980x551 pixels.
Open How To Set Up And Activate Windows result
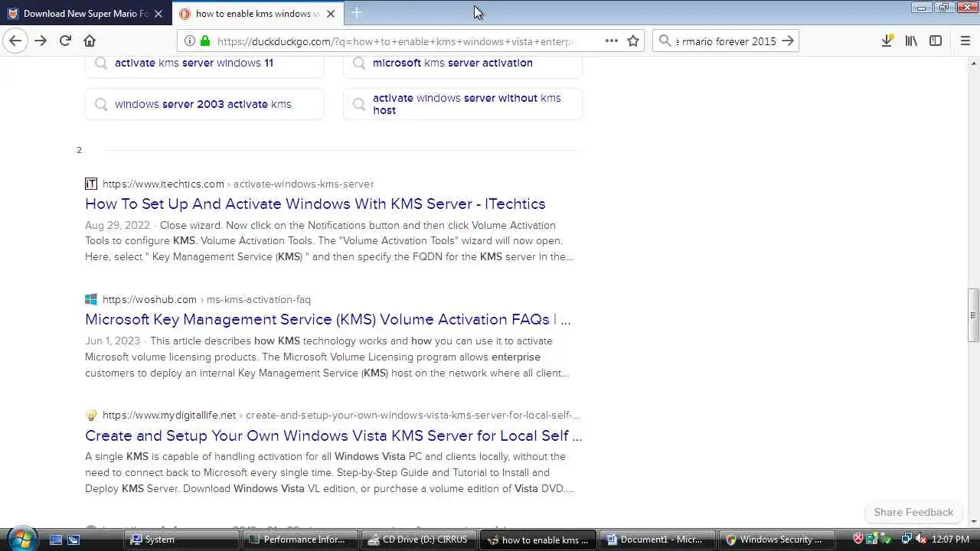pos(315,204)
